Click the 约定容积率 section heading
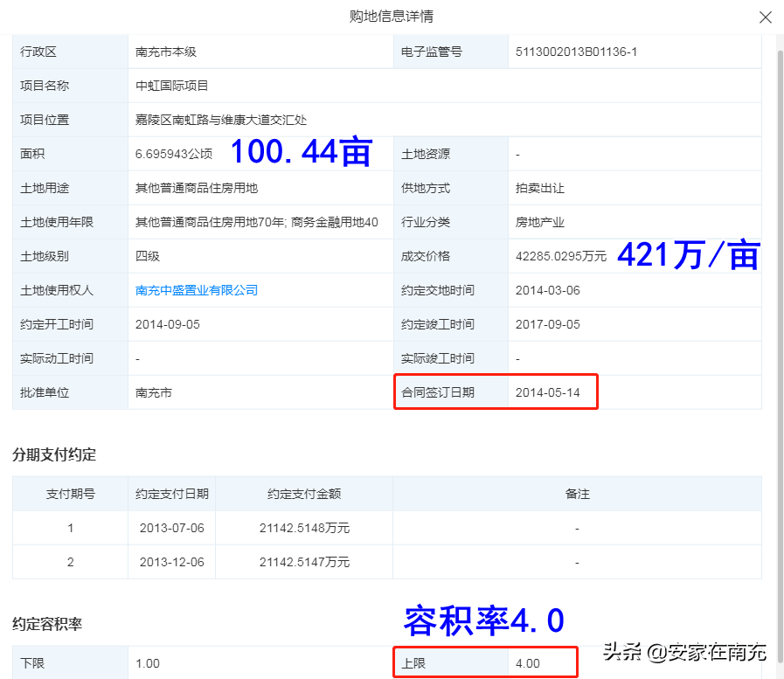The image size is (784, 679). [x=47, y=624]
